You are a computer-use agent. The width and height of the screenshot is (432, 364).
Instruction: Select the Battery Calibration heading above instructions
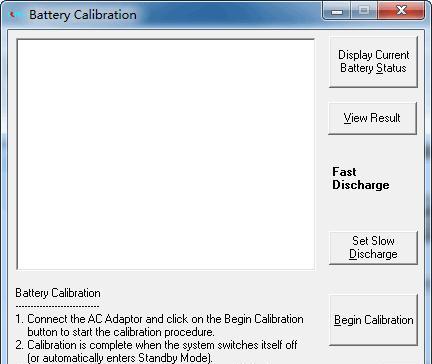pyautogui.click(x=58, y=293)
